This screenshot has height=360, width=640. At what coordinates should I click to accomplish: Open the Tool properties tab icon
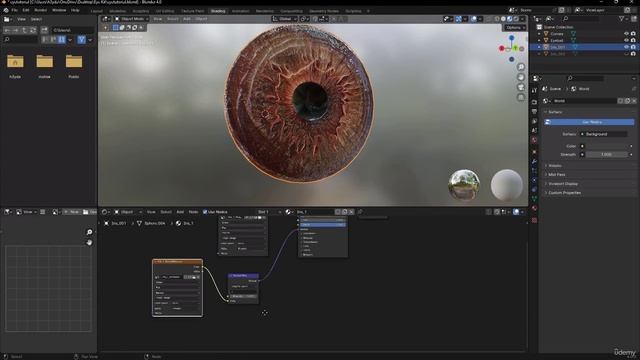pyautogui.click(x=534, y=91)
